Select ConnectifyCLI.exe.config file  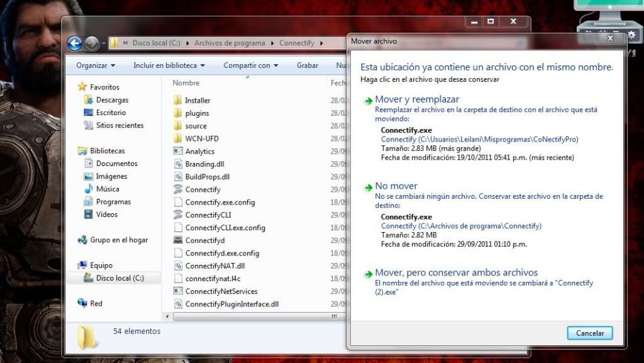coord(225,228)
